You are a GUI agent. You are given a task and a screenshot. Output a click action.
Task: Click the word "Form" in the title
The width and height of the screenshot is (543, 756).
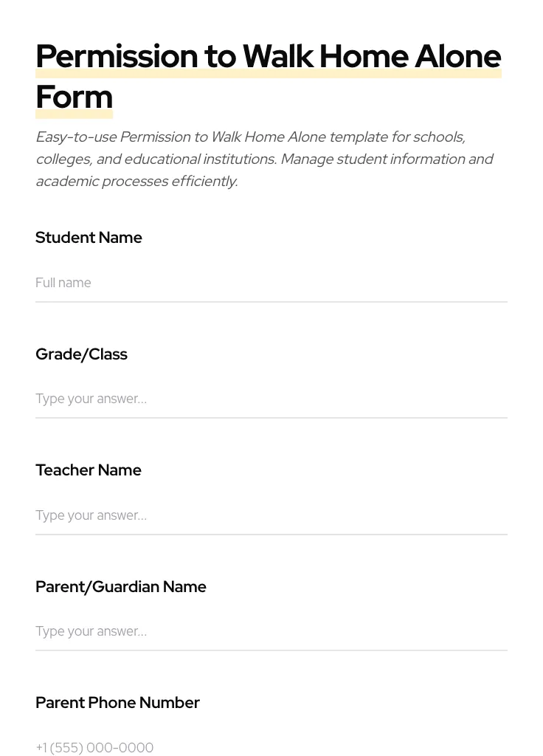(x=74, y=97)
